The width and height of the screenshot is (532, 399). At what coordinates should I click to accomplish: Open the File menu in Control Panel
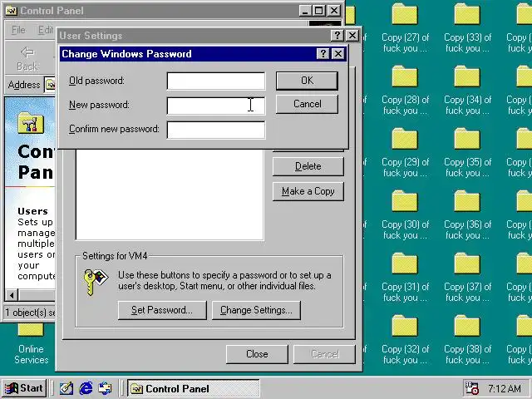[x=18, y=30]
